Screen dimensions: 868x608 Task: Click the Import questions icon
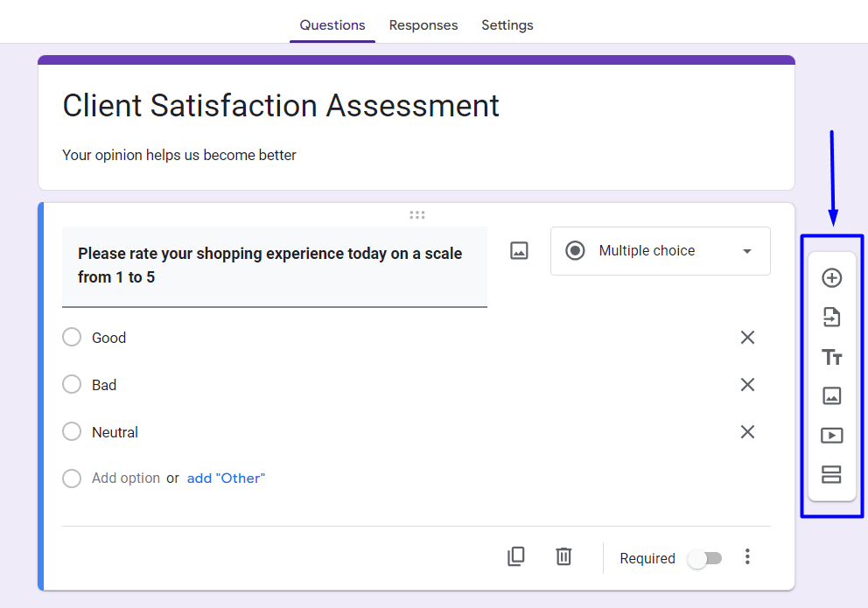pos(831,317)
